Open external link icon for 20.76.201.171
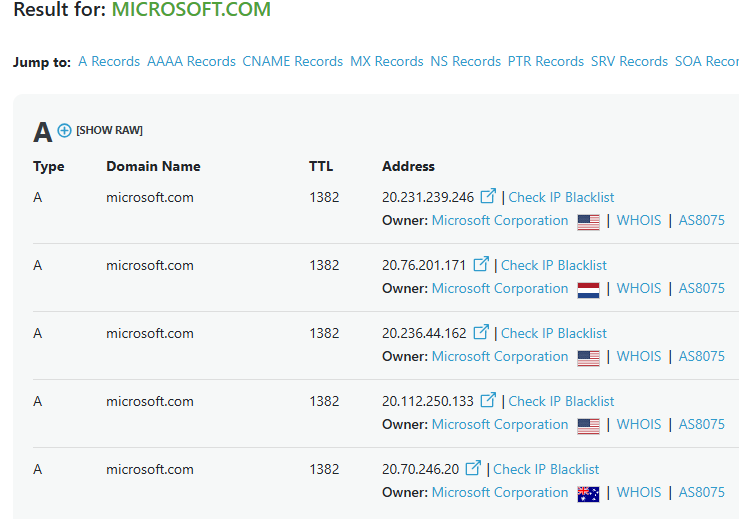Image resolution: width=739 pixels, height=519 pixels. tap(480, 264)
